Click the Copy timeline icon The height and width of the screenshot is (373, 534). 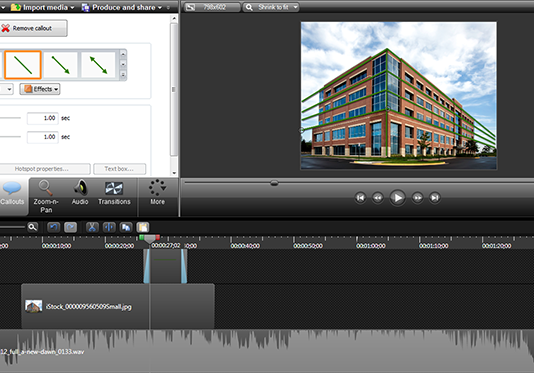pyautogui.click(x=126, y=227)
